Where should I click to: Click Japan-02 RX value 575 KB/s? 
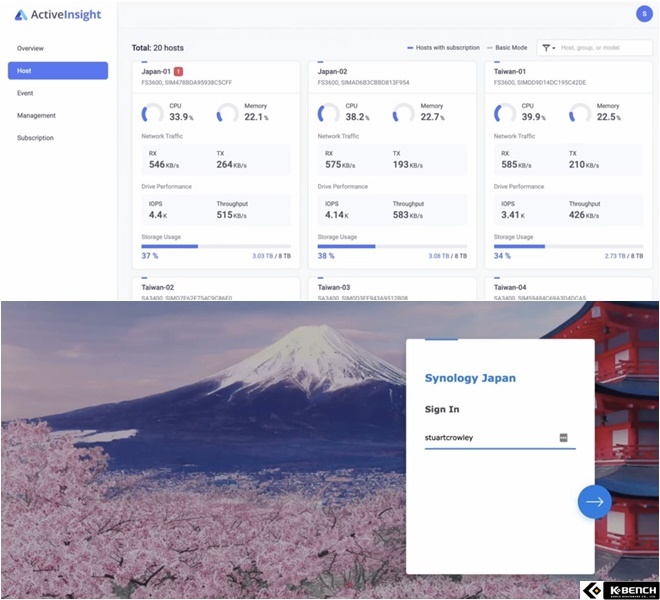click(x=340, y=165)
